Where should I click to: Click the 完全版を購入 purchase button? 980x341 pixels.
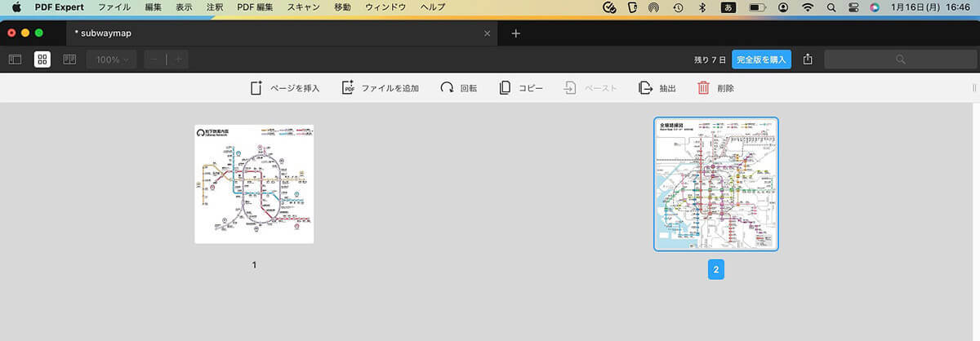tap(761, 60)
